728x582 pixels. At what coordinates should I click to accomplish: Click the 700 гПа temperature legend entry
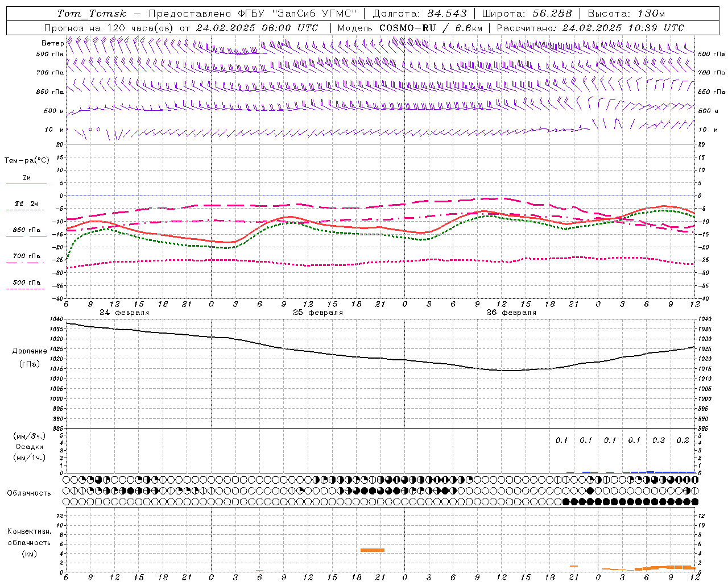27,256
